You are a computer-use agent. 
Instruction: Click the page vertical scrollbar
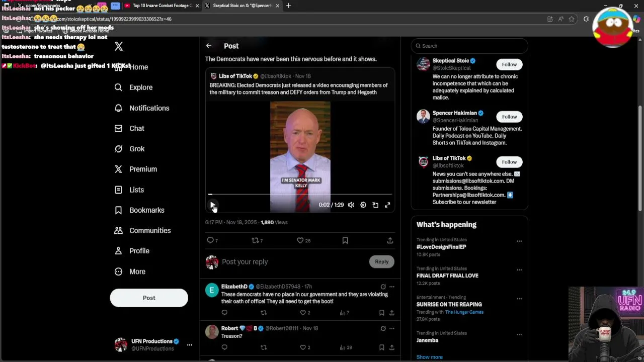tap(640, 158)
